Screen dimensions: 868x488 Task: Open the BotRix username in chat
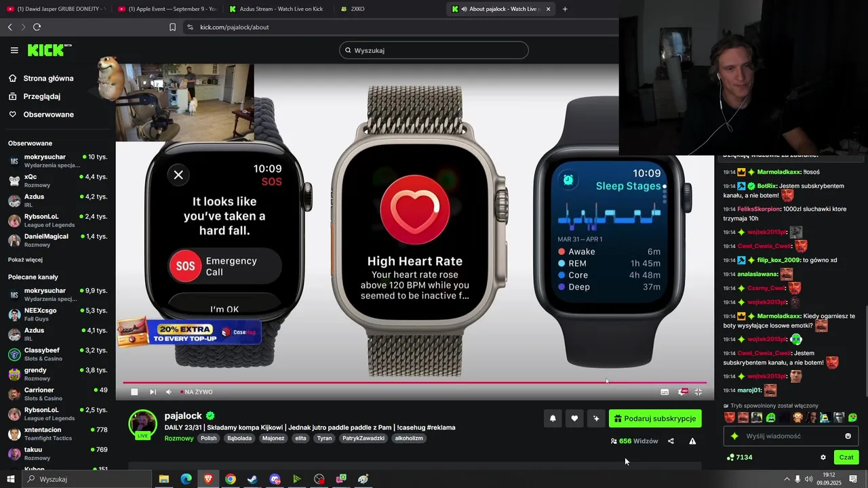767,186
